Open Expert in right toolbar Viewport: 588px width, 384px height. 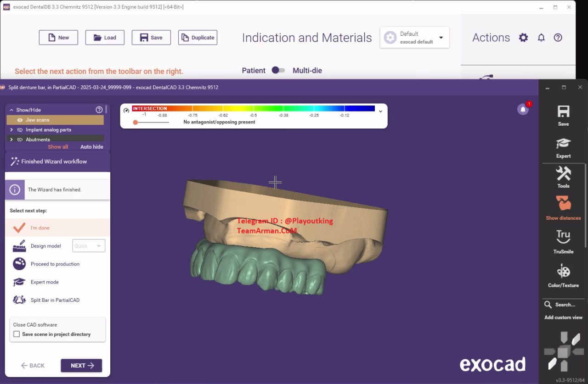(x=563, y=148)
